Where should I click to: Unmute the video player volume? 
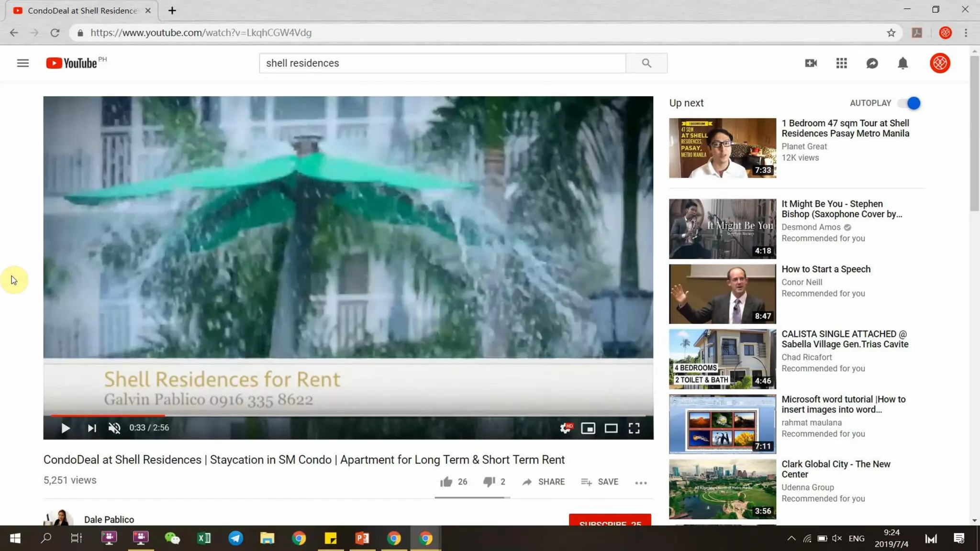[114, 428]
